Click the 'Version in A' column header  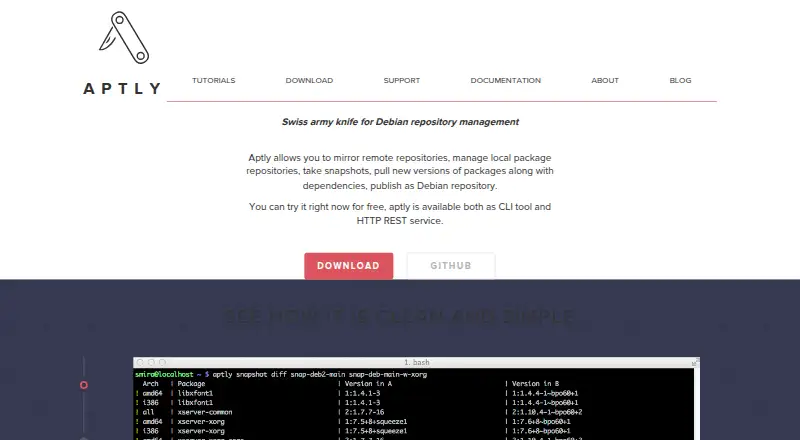point(368,383)
